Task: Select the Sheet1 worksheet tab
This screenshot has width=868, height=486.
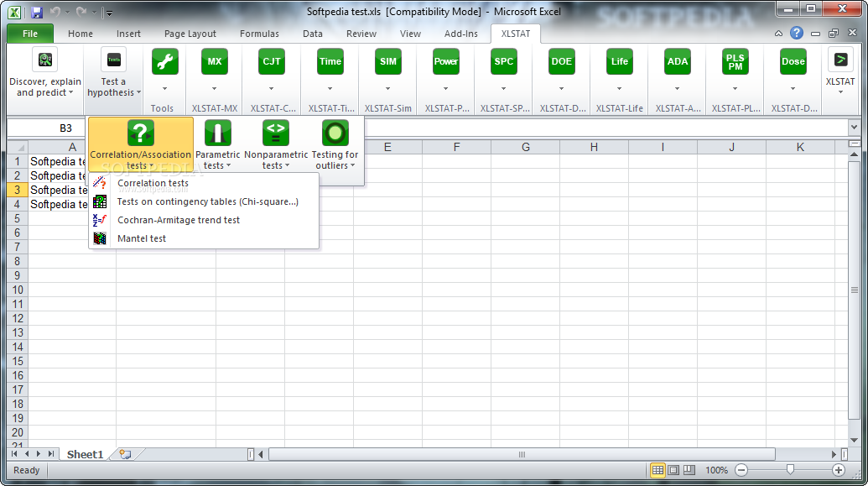Action: [86, 454]
